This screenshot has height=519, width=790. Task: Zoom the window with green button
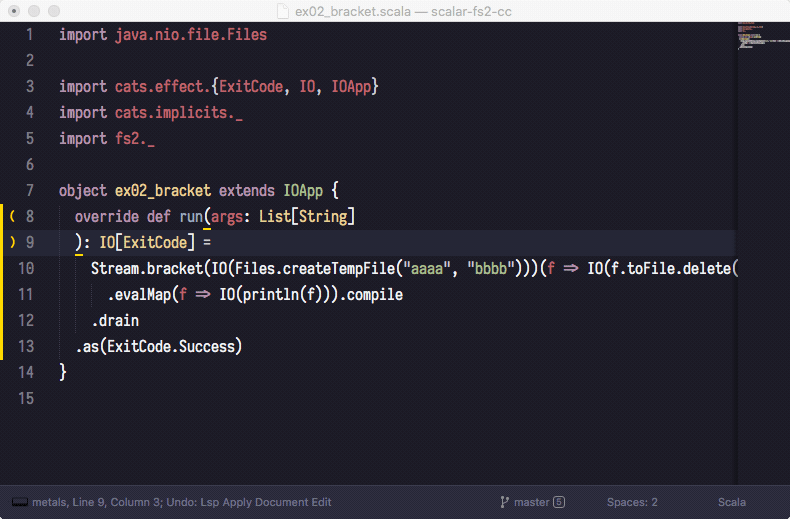54,11
